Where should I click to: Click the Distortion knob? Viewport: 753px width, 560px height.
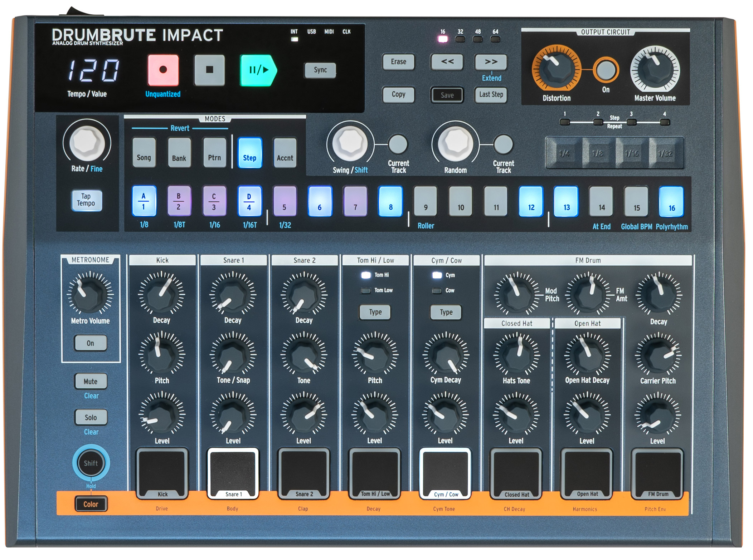(x=556, y=69)
